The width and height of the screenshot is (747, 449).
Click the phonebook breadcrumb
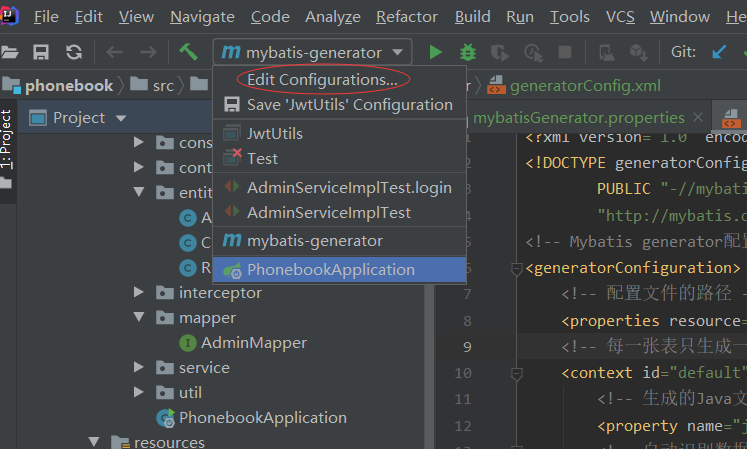[69, 86]
